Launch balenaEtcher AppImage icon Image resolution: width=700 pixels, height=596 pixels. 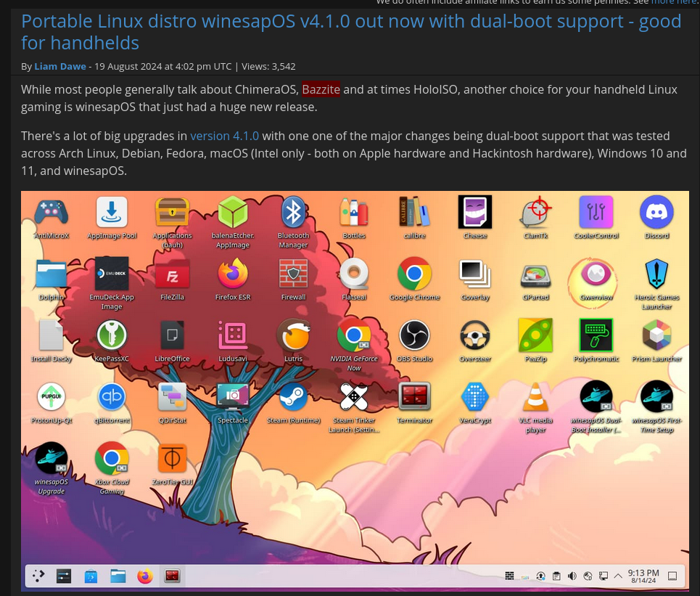(x=233, y=212)
